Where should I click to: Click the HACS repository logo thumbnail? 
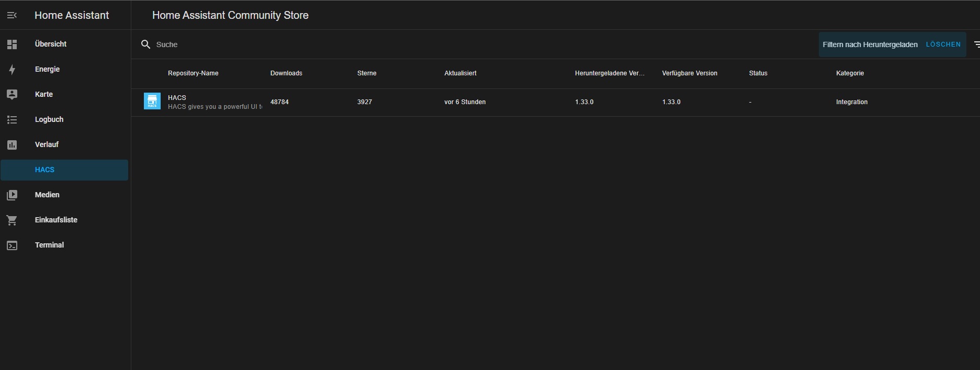pos(152,101)
